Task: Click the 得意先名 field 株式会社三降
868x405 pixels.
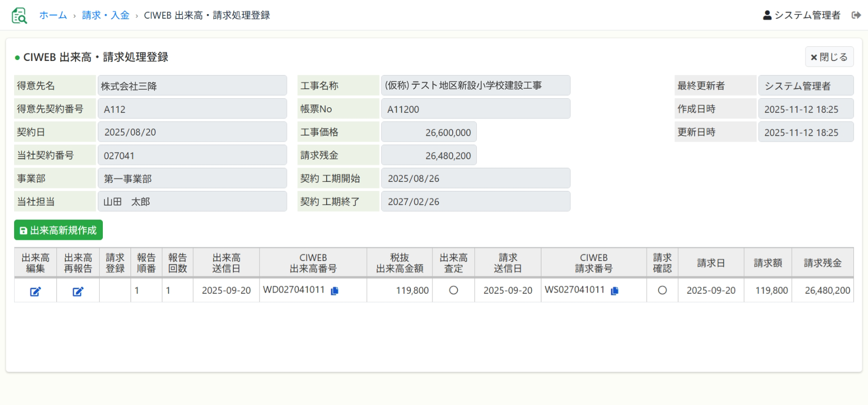Action: (x=192, y=86)
